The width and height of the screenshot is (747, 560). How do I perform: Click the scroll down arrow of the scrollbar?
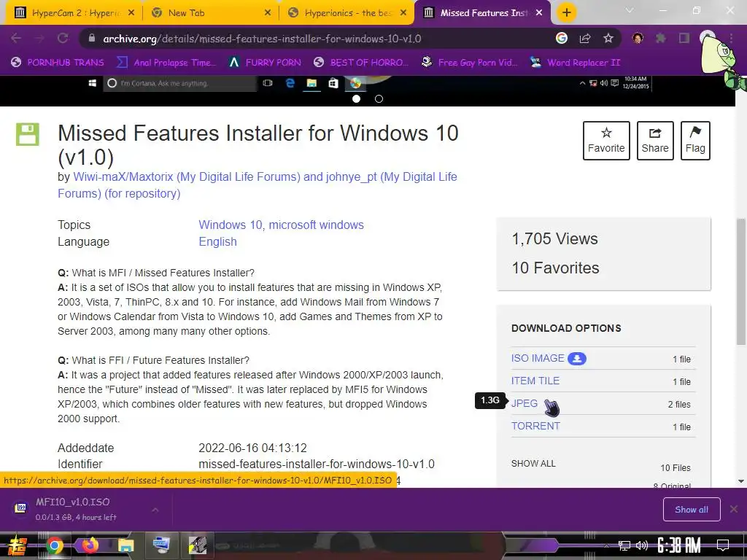tap(741, 481)
